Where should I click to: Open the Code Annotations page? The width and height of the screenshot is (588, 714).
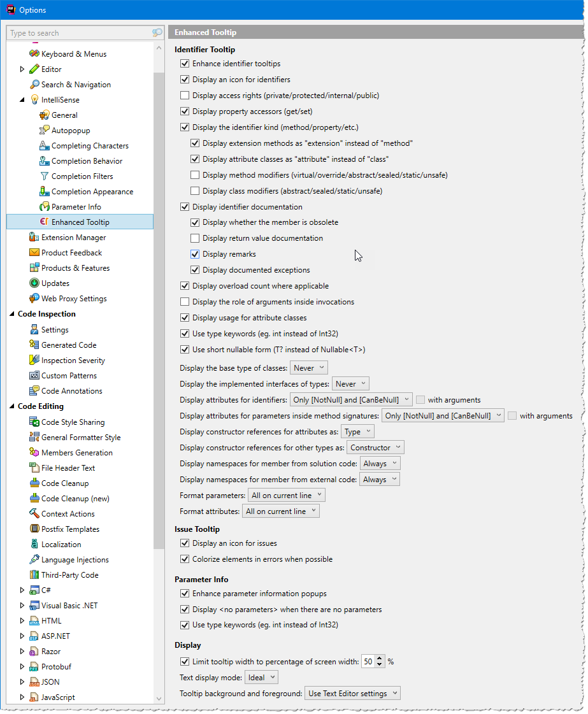click(x=71, y=391)
